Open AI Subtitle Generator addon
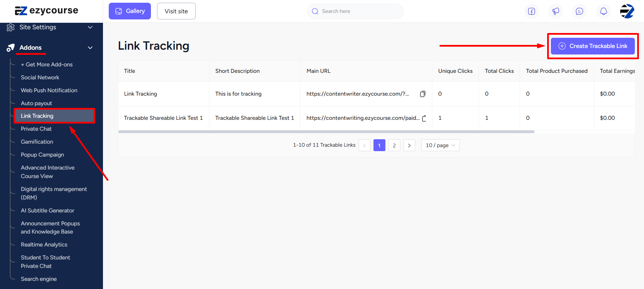This screenshot has width=644, height=289. pyautogui.click(x=47, y=211)
